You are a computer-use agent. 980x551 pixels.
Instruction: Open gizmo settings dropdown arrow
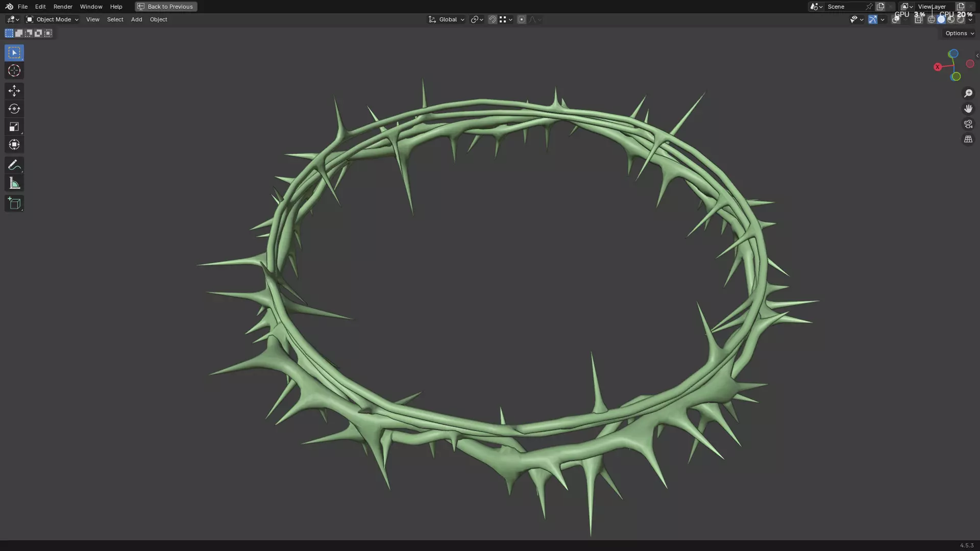click(883, 19)
